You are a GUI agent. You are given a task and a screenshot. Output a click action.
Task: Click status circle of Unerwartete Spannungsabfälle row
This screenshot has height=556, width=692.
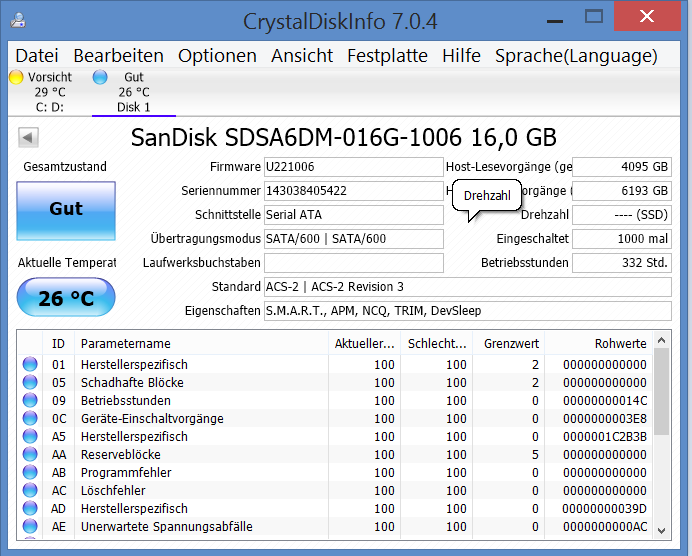(x=30, y=526)
